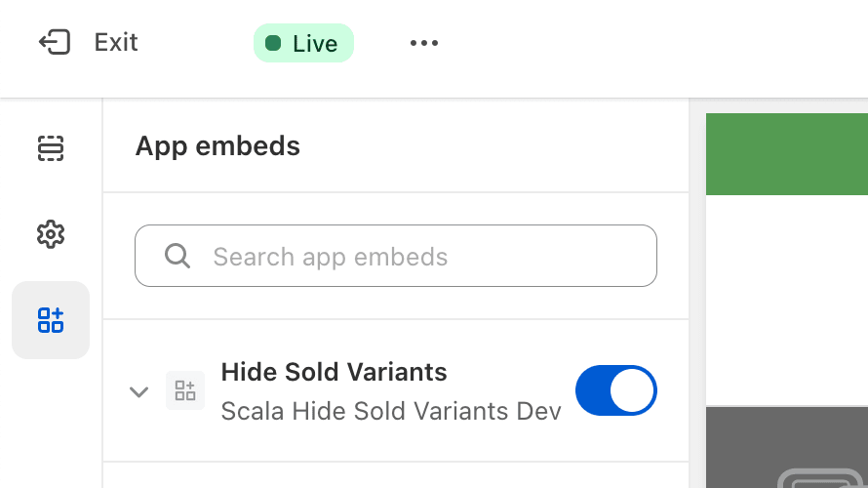This screenshot has width=868, height=488.
Task: Click Scala Hide Sold Variants Dev subtitle
Action: point(391,411)
